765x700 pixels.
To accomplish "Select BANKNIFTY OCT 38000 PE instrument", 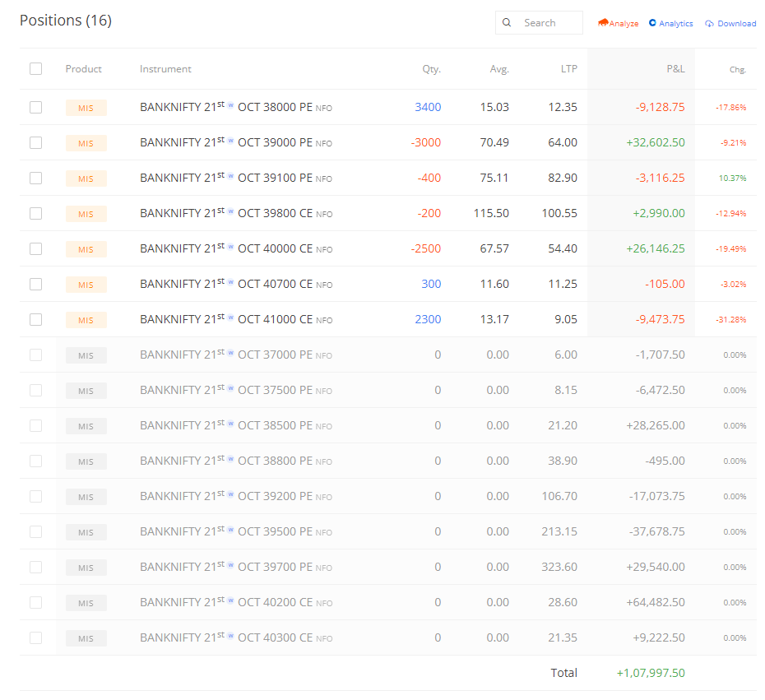I will pyautogui.click(x=235, y=107).
